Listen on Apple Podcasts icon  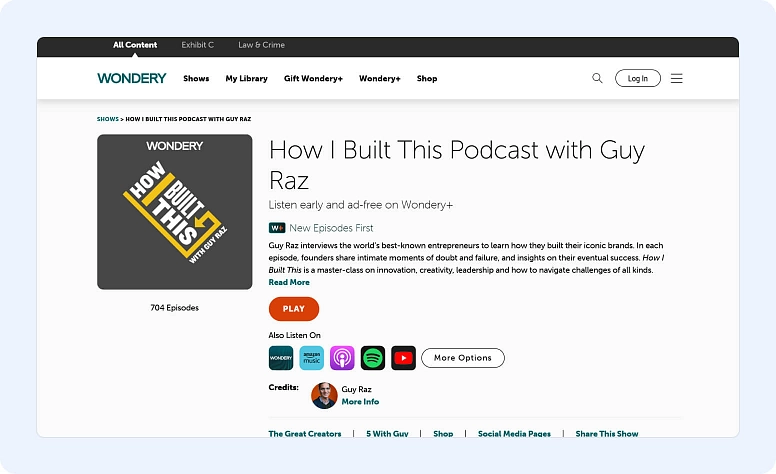coord(342,358)
